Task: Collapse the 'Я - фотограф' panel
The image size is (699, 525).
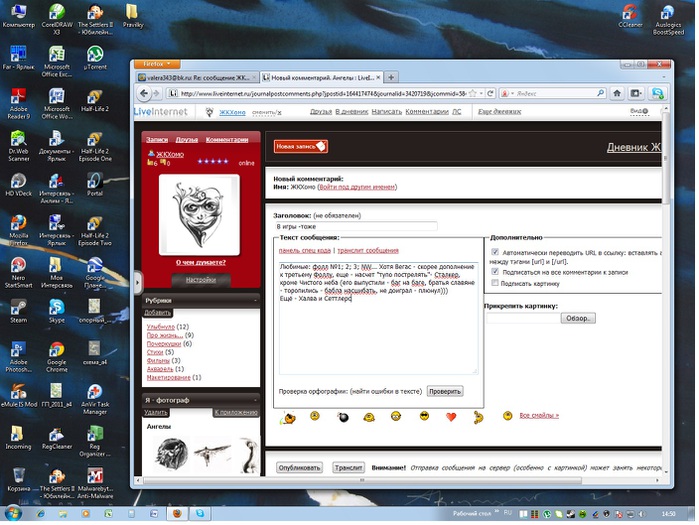Action: click(255, 400)
